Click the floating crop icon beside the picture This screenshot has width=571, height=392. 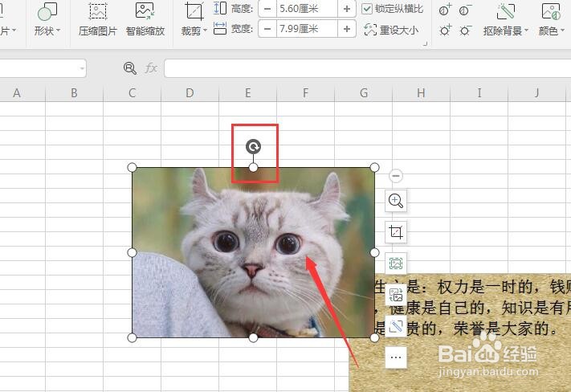coord(396,232)
